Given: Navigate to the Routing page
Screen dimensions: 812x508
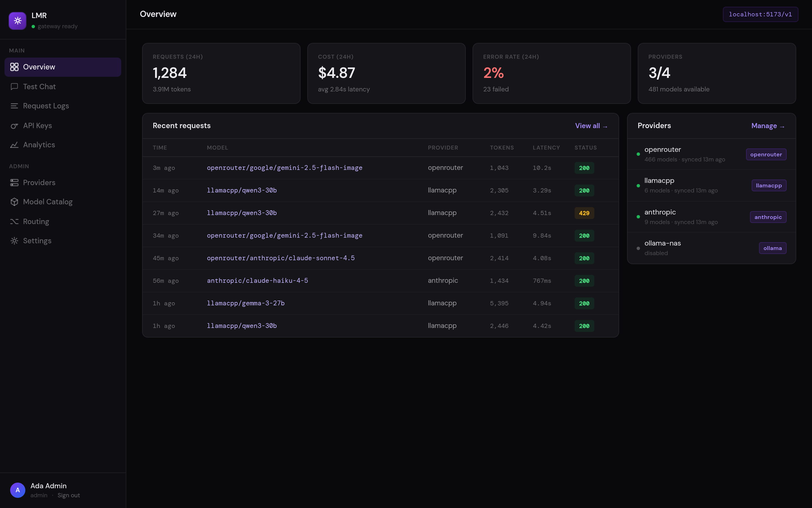Looking at the screenshot, I should pyautogui.click(x=63, y=222).
